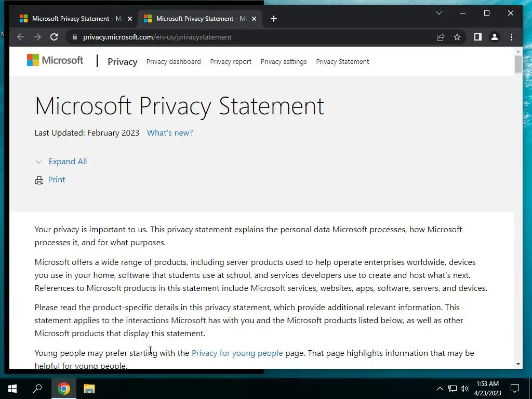Open a new tab with plus icon

coord(274,19)
